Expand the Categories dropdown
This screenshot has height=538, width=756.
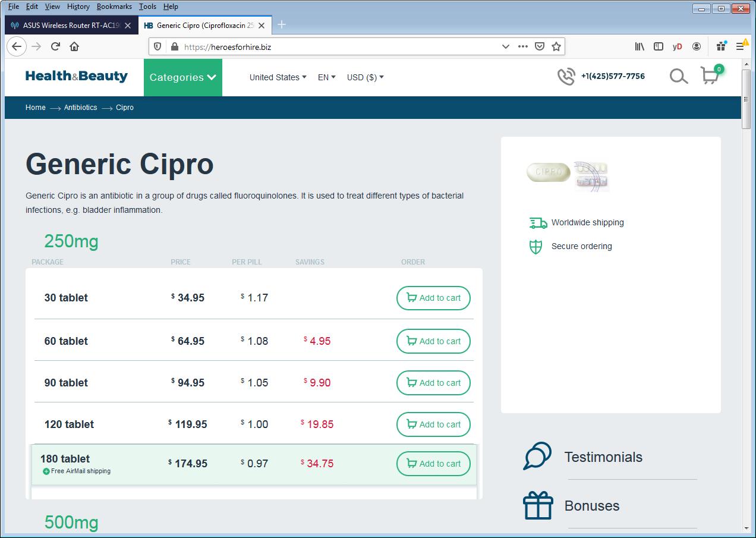[183, 77]
